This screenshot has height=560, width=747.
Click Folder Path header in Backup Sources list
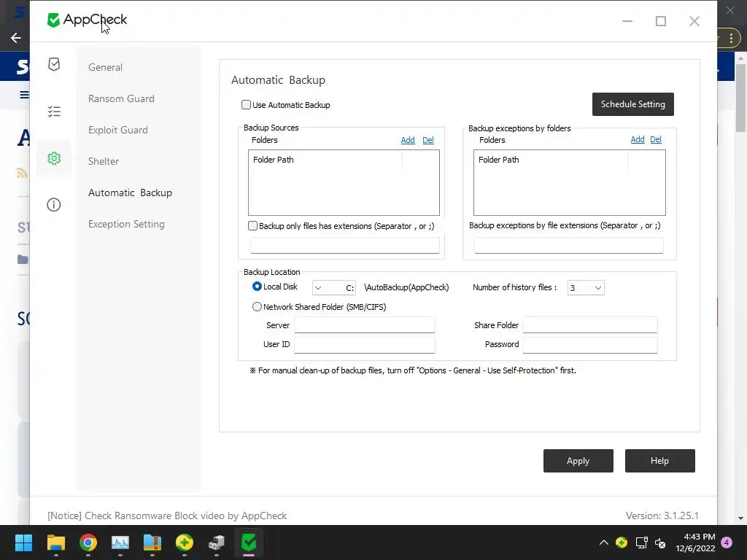[x=273, y=160]
